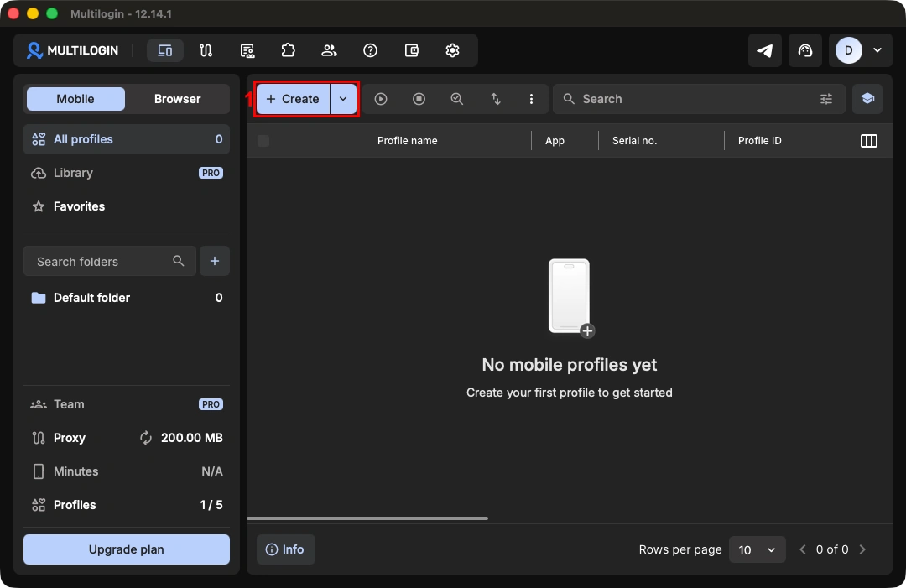
Task: Click the stop profile icon in toolbar
Action: coord(419,99)
